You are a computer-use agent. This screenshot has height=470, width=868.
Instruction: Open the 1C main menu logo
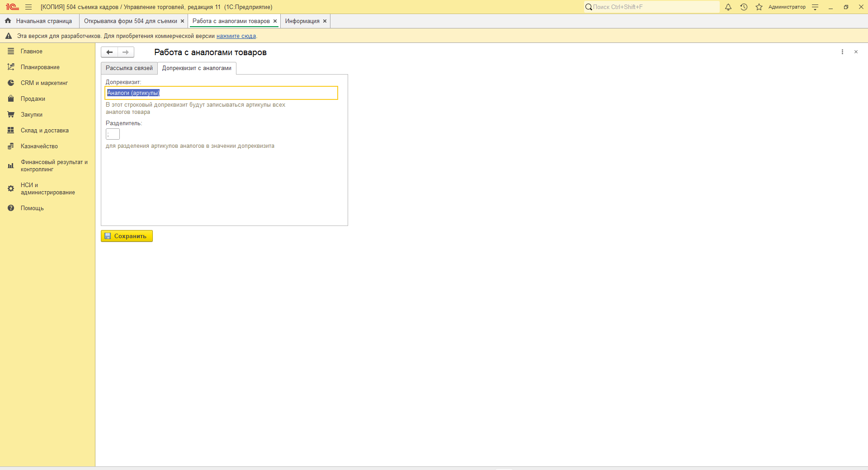tap(12, 7)
